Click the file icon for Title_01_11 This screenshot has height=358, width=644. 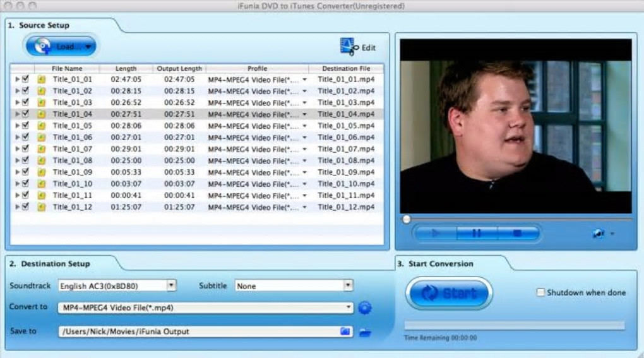click(x=42, y=196)
